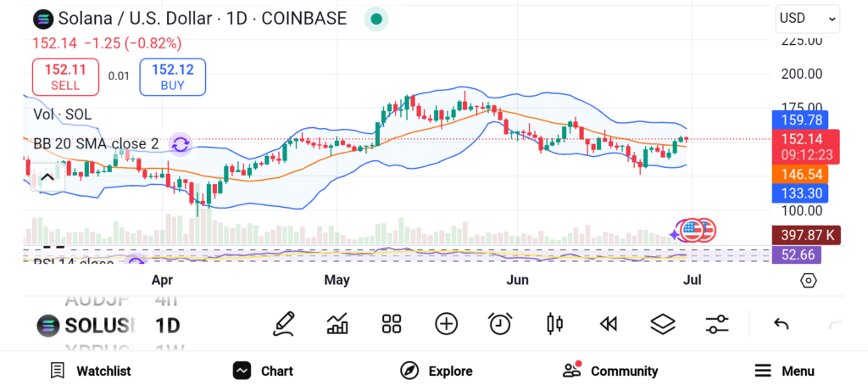The image size is (868, 391).
Task: Open the Menu tab
Action: [x=784, y=371]
